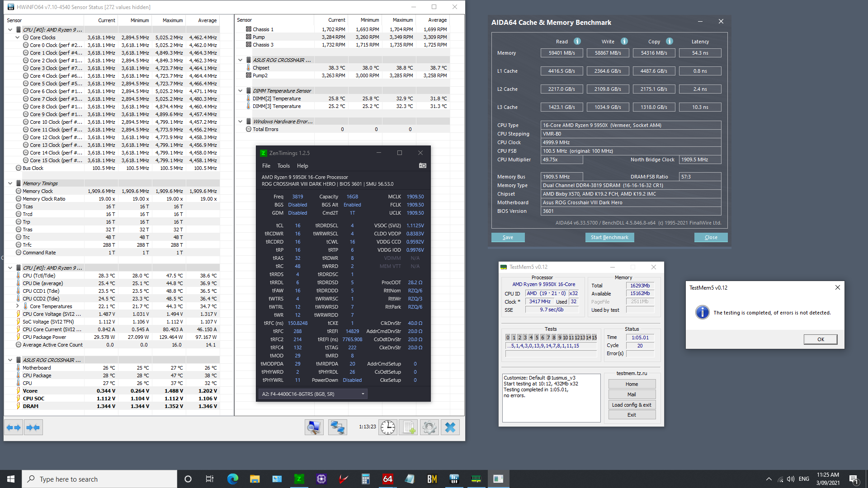Click Load config & exit in TestMem5
Screen dimensions: 868x488
tap(632, 405)
